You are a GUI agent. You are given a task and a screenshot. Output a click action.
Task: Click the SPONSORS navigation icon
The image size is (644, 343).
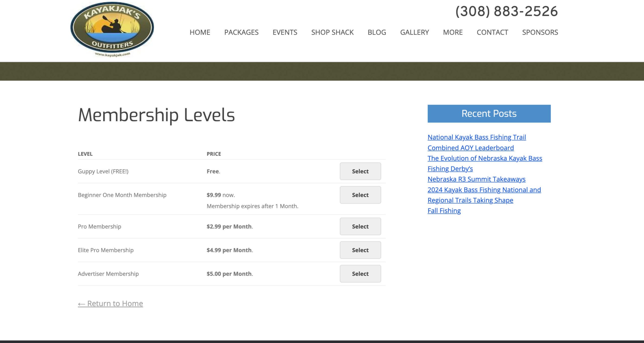540,32
